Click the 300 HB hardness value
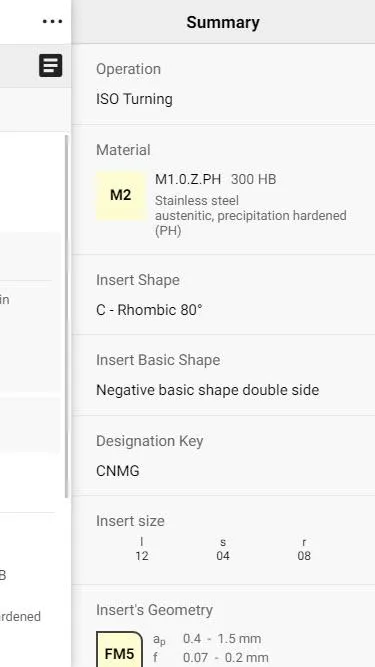Screen dimensions: 375x667 pos(253,180)
